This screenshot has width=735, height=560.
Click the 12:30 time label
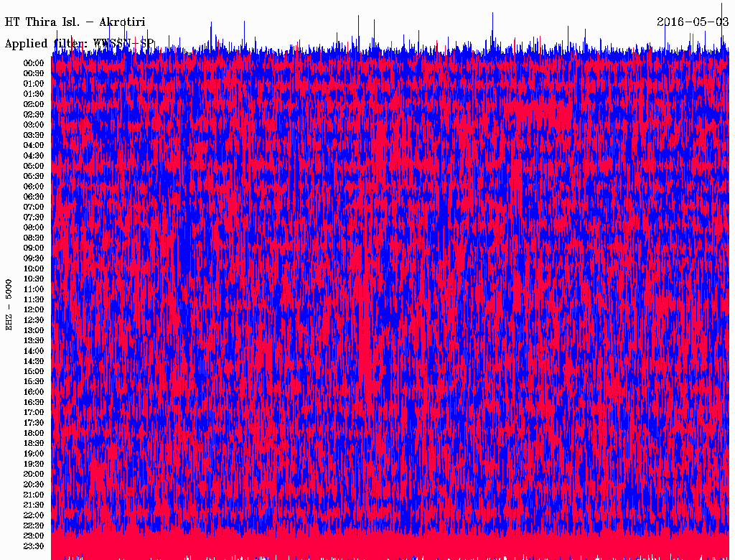[x=34, y=320]
